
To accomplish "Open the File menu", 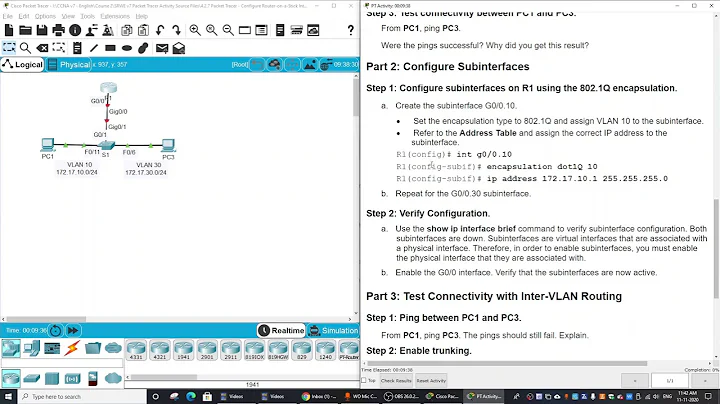I will (x=8, y=16).
